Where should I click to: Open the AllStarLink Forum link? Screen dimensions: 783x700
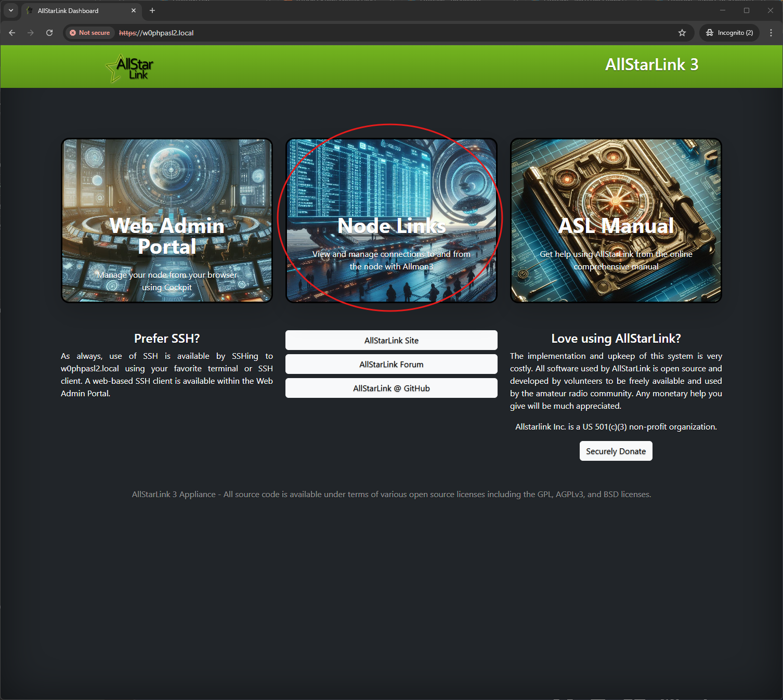(391, 364)
